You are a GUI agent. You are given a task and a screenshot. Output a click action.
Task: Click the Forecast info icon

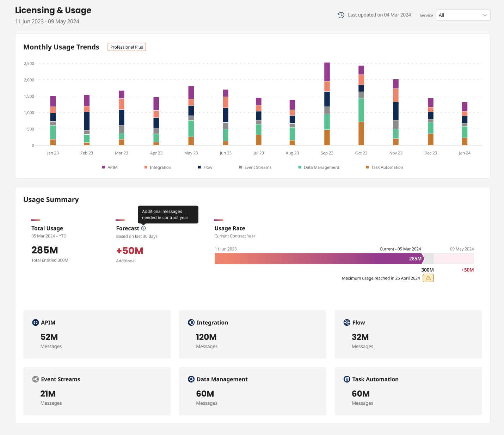tap(143, 228)
